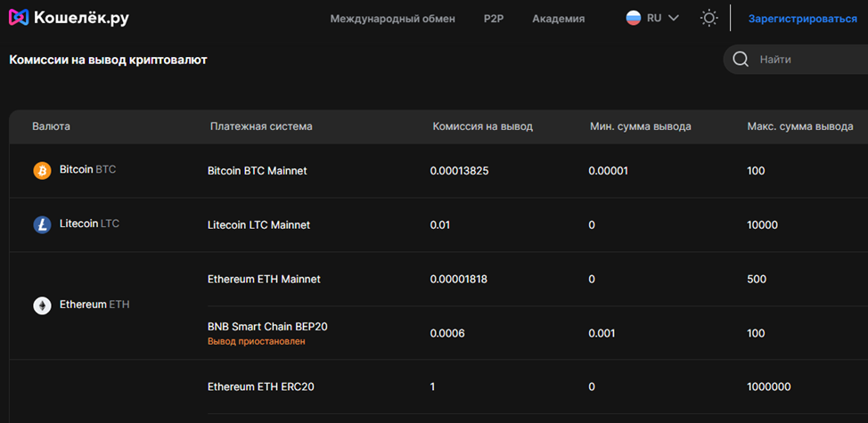
Task: Click the white Ethereum coin icon
Action: point(42,305)
